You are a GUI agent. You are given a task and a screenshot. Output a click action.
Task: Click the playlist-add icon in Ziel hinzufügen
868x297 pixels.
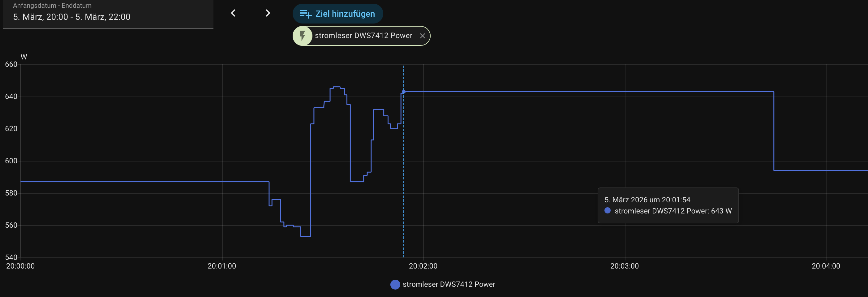point(305,14)
